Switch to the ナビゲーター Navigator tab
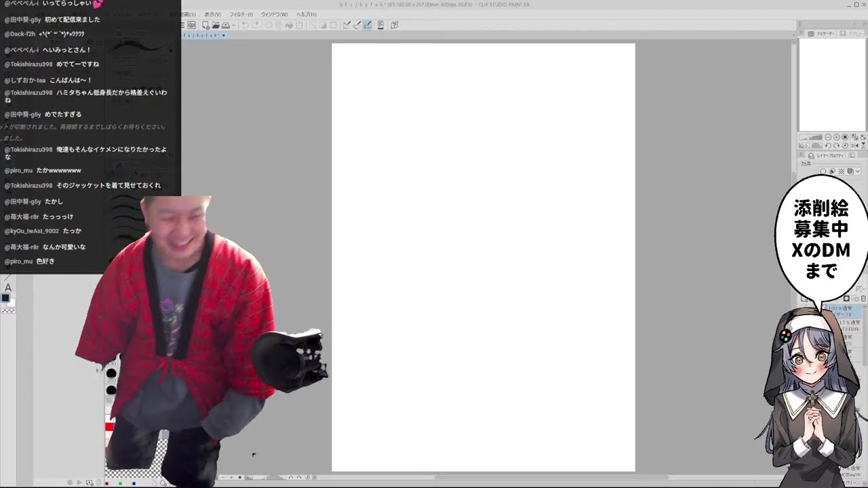The height and width of the screenshot is (488, 868). click(x=821, y=33)
